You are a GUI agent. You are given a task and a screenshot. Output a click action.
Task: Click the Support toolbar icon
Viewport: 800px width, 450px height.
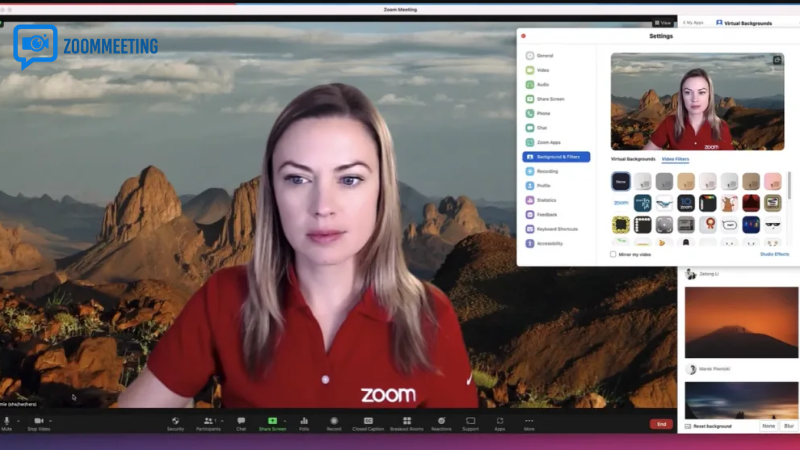tap(470, 423)
